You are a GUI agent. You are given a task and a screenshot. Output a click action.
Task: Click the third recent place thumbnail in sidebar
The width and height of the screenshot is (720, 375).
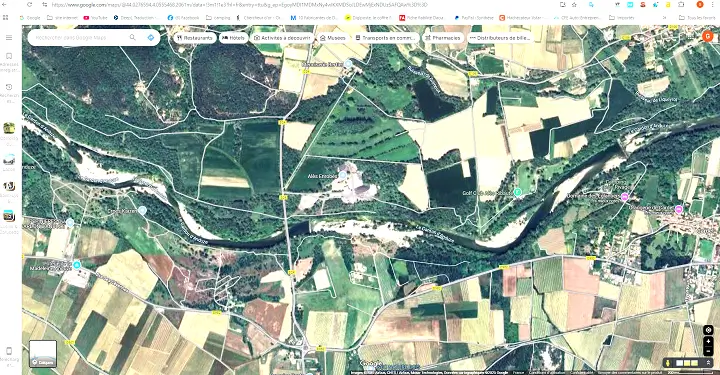pos(9,186)
